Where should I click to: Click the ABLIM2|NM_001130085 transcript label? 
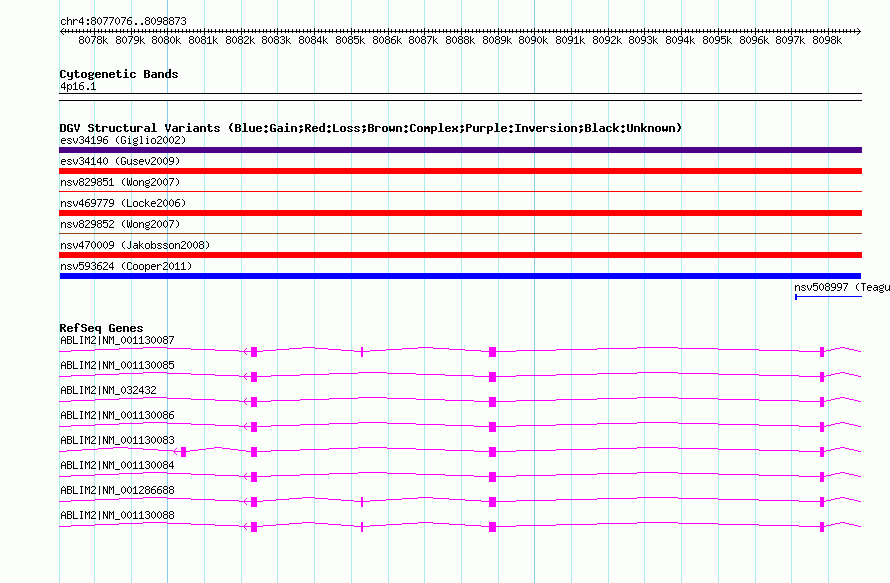click(x=117, y=366)
